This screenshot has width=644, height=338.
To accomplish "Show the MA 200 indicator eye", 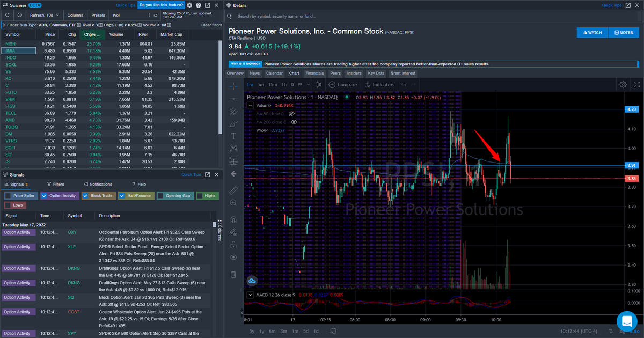I will 294,122.
